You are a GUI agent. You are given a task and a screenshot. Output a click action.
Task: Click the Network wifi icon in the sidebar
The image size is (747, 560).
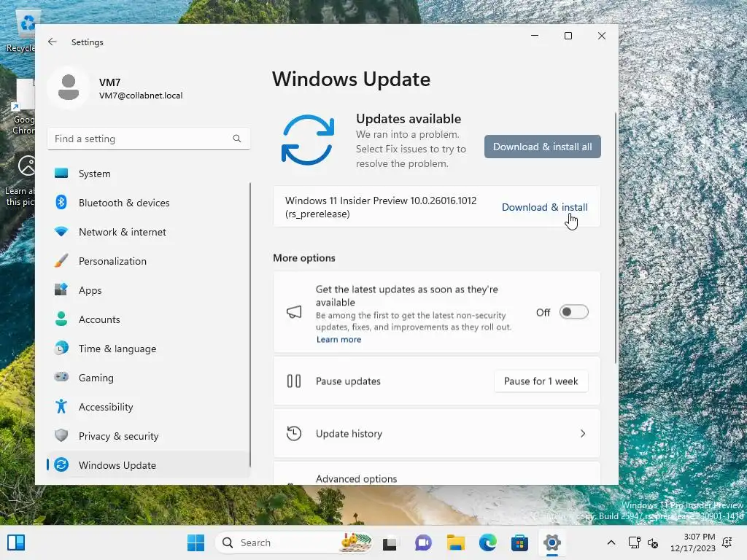(x=61, y=232)
